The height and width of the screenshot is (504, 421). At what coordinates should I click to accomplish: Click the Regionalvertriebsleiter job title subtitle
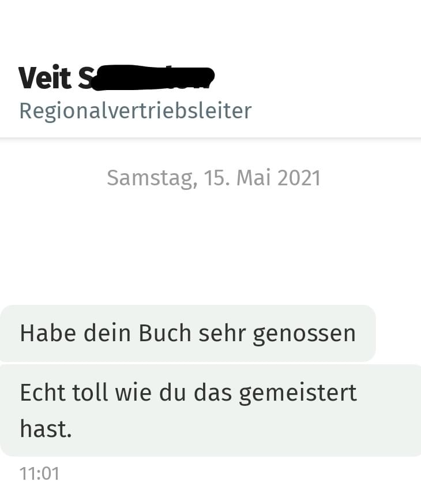click(x=135, y=111)
